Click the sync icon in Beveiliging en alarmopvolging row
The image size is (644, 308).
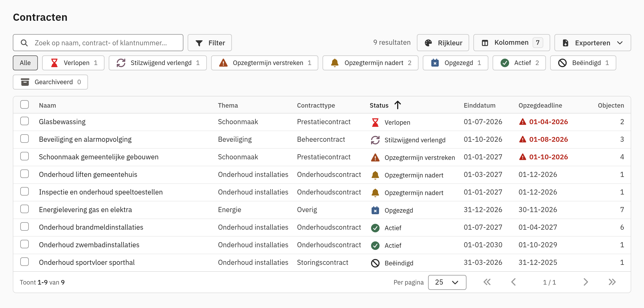(x=375, y=140)
